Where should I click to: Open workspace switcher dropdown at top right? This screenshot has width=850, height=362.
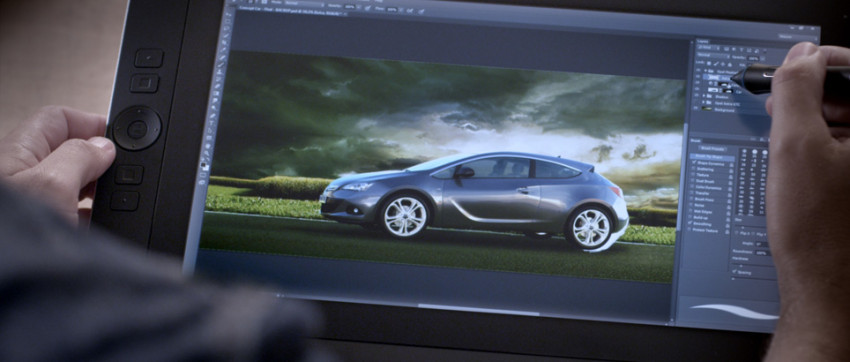click(797, 36)
